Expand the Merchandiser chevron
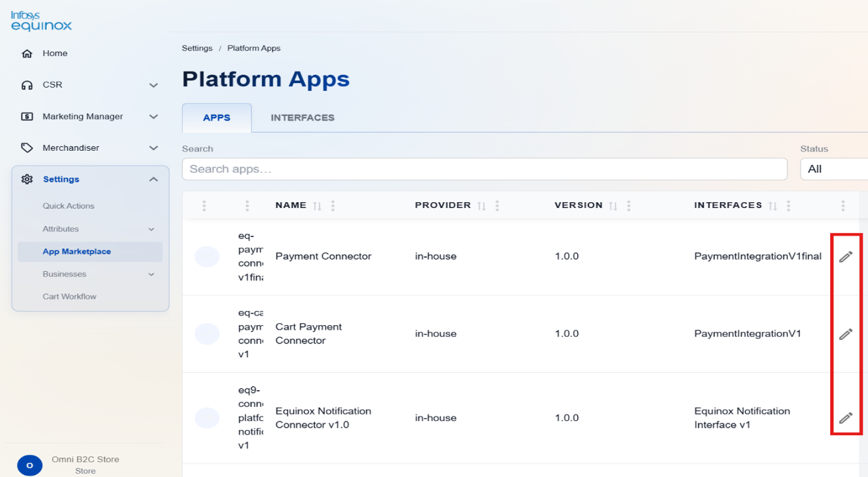Screen dimensions: 868x477 tap(154, 148)
